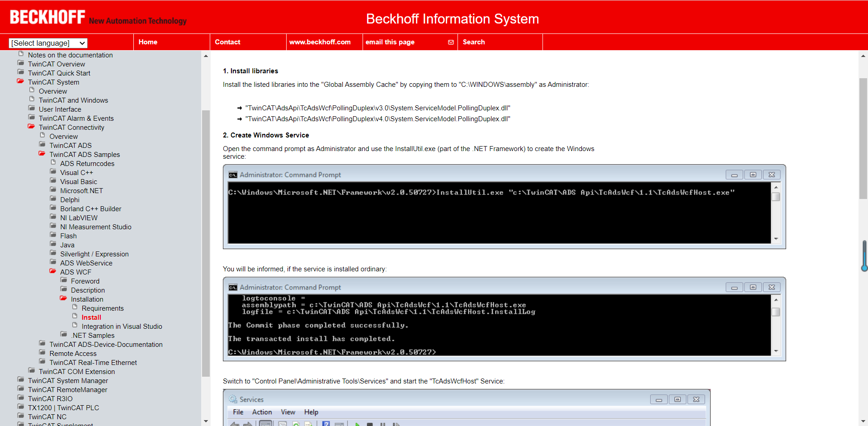Click the Visual C++ folder icon

pos(53,171)
